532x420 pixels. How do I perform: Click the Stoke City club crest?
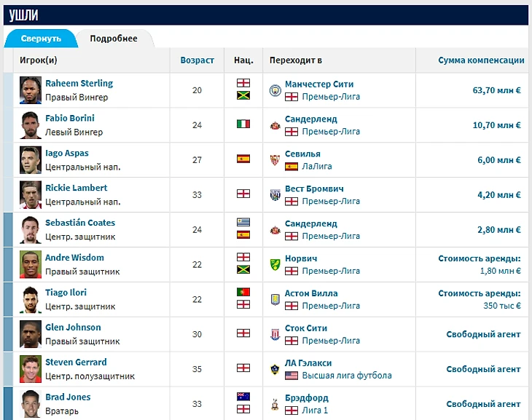275,335
